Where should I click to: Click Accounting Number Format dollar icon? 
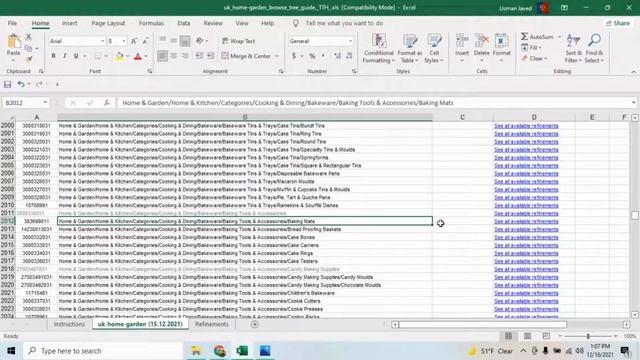point(293,56)
